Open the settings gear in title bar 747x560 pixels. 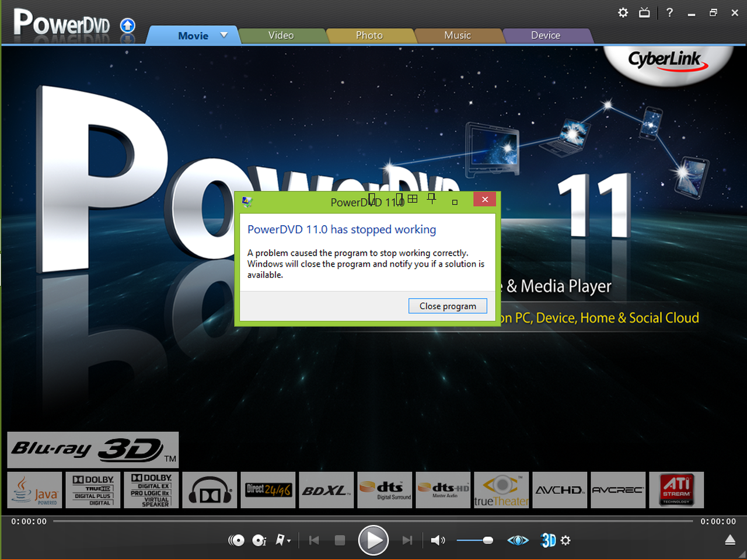click(x=623, y=12)
